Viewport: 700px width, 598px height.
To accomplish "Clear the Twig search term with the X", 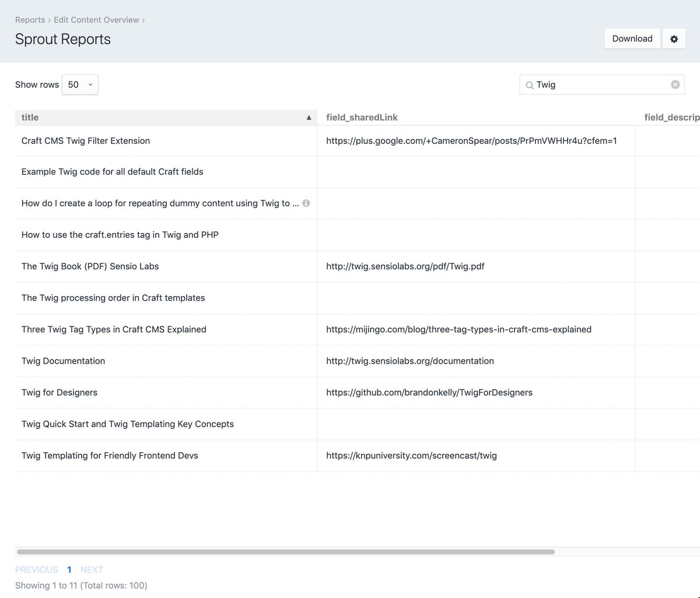I will (x=675, y=85).
